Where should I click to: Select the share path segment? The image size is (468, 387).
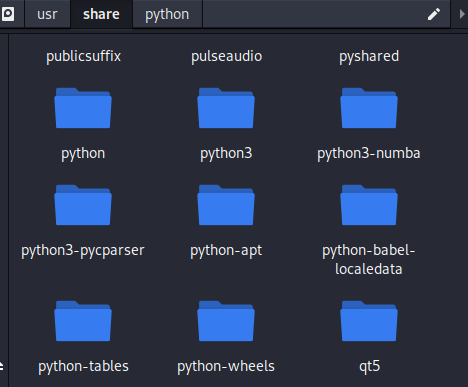tap(101, 14)
